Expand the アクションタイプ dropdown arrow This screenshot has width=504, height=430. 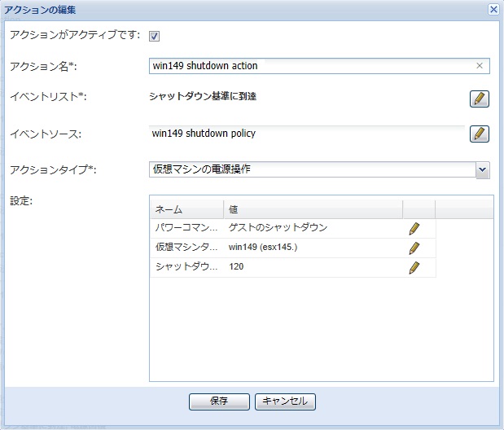(482, 169)
